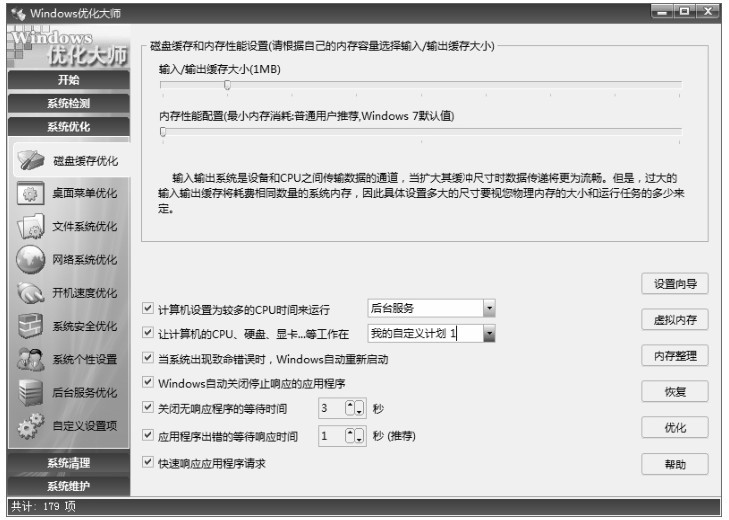Click the 内存整理 button

[x=675, y=356]
